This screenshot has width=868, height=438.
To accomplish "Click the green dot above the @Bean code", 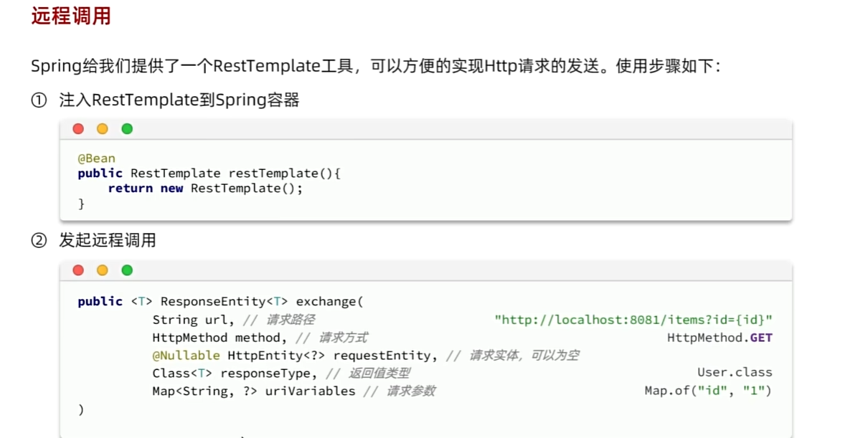I will pos(127,129).
